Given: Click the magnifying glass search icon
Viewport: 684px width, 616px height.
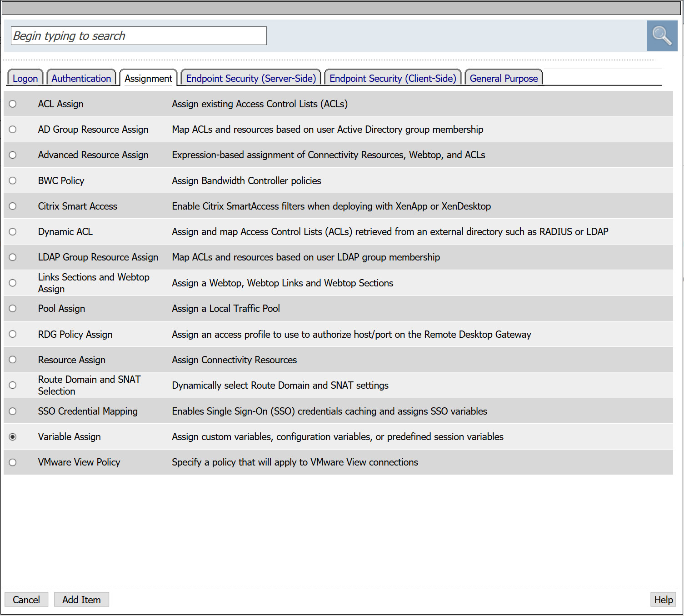Looking at the screenshot, I should point(662,36).
